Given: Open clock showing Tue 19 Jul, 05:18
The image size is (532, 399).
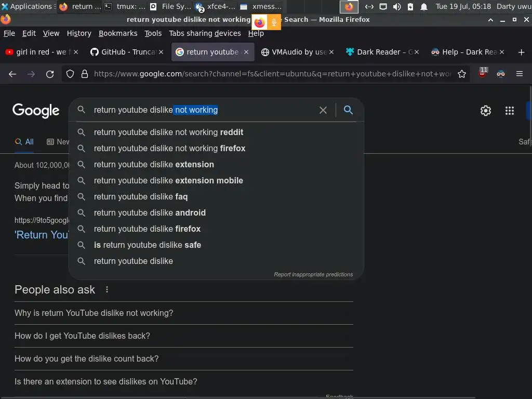Looking at the screenshot, I should point(463,6).
